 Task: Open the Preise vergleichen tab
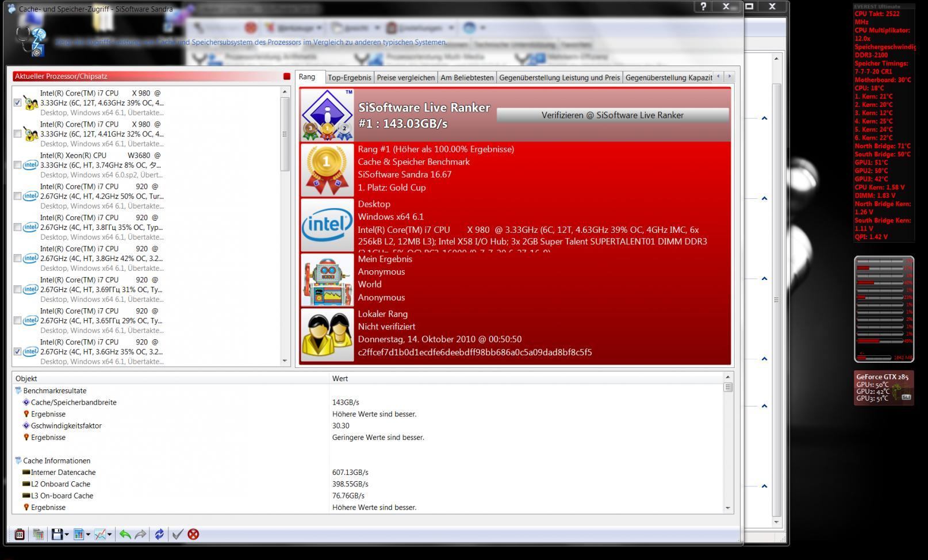[x=406, y=78]
